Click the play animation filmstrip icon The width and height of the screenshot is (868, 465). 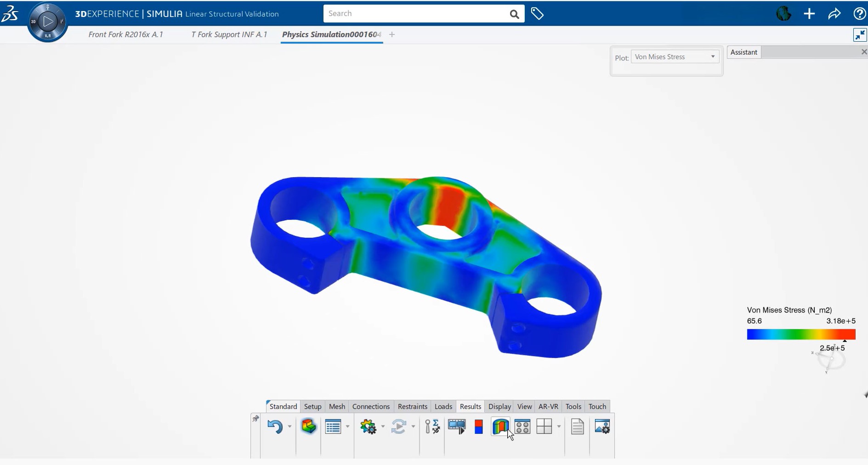click(x=457, y=426)
